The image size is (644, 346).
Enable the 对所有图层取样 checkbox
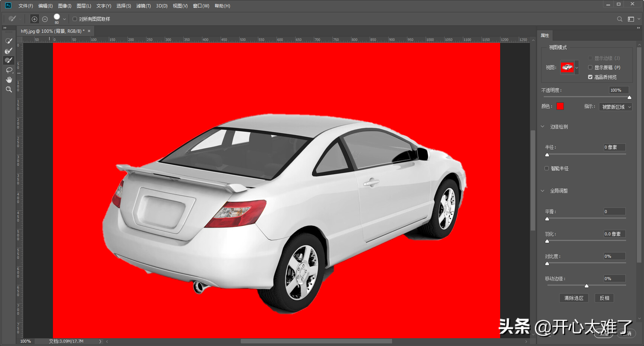[x=75, y=19]
